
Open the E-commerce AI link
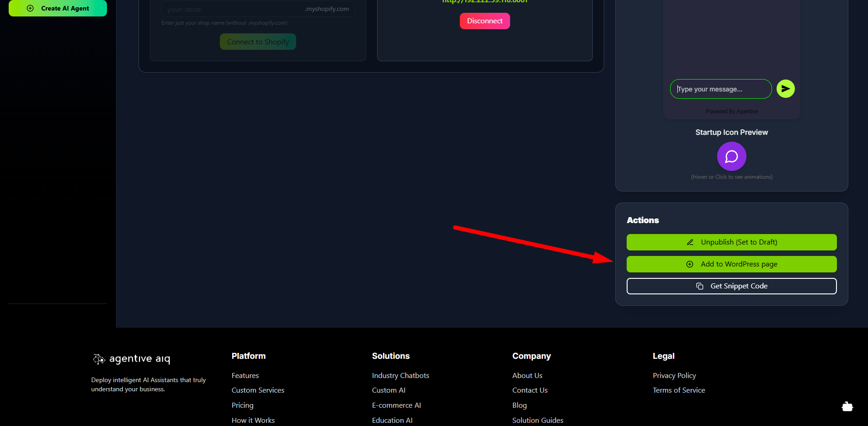[x=396, y=405]
